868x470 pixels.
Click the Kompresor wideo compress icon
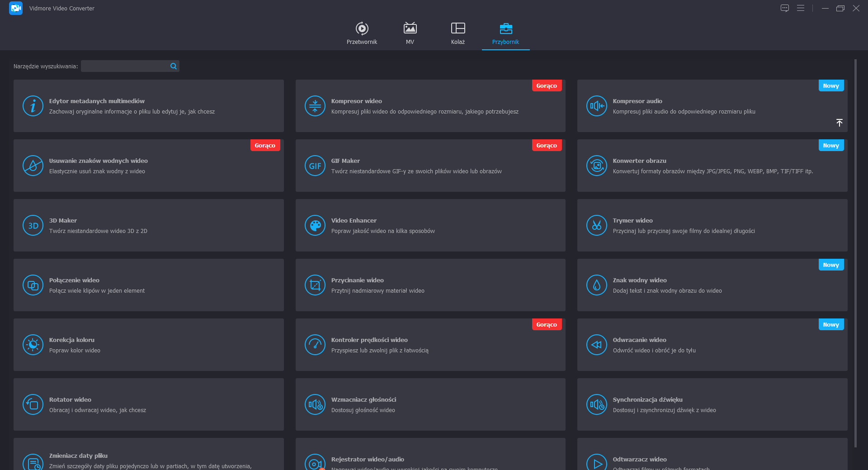pyautogui.click(x=315, y=106)
